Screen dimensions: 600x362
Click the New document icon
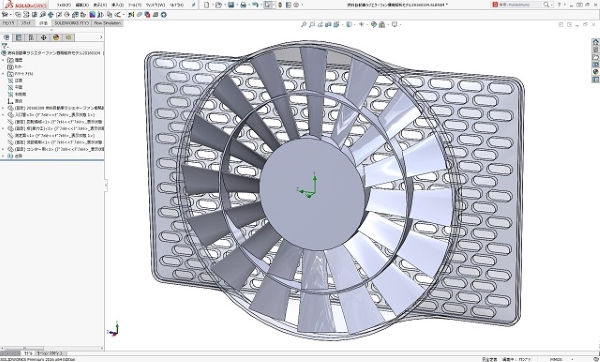click(207, 5)
